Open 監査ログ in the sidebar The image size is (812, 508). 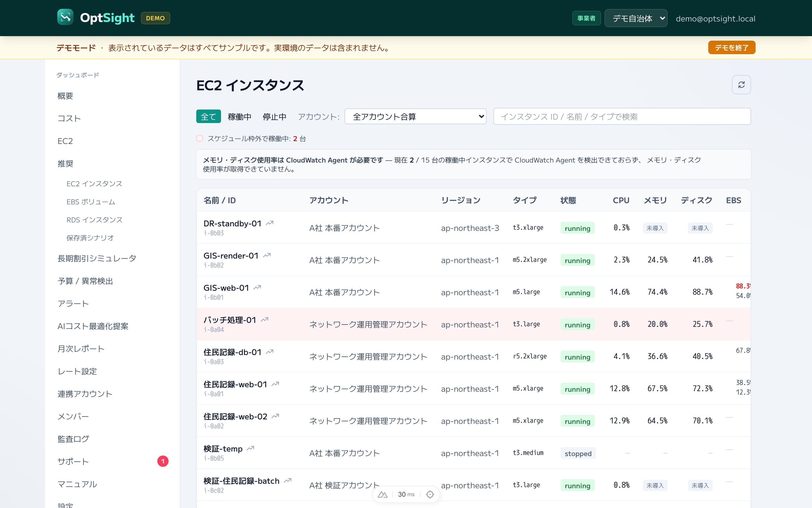[x=73, y=439]
